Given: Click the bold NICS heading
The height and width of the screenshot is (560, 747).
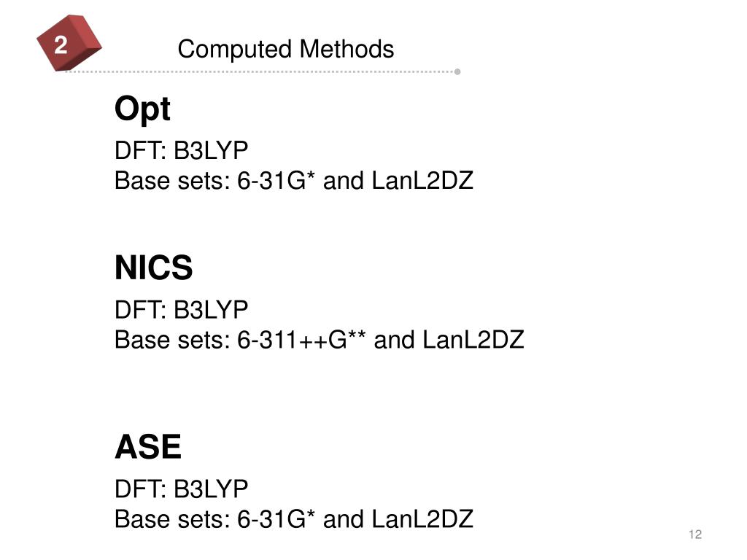Looking at the screenshot, I should click(154, 268).
